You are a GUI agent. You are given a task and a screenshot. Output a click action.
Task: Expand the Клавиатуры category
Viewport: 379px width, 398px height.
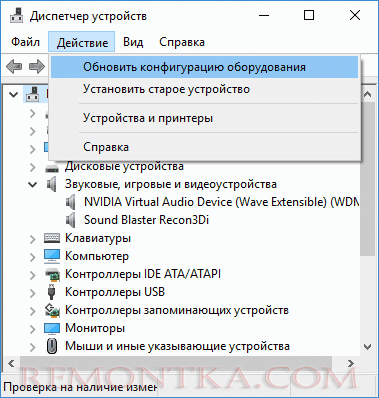click(x=33, y=238)
